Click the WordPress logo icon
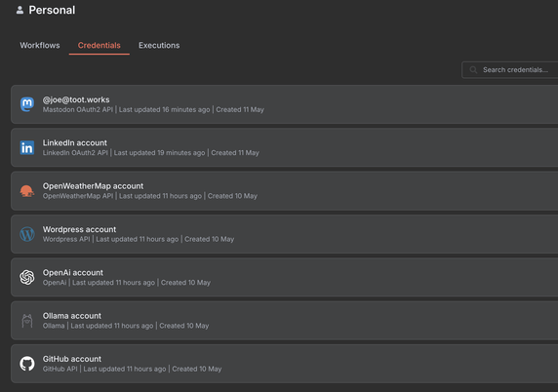Screen dimensions: 558x392 (x=27, y=234)
